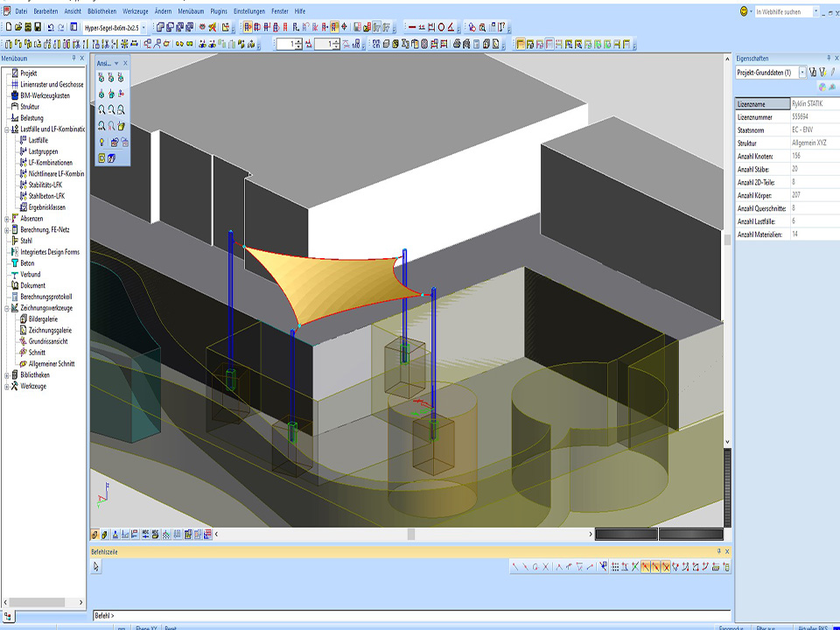The image size is (840, 630).
Task: Open the Werkzeuge menu
Action: coord(135,10)
